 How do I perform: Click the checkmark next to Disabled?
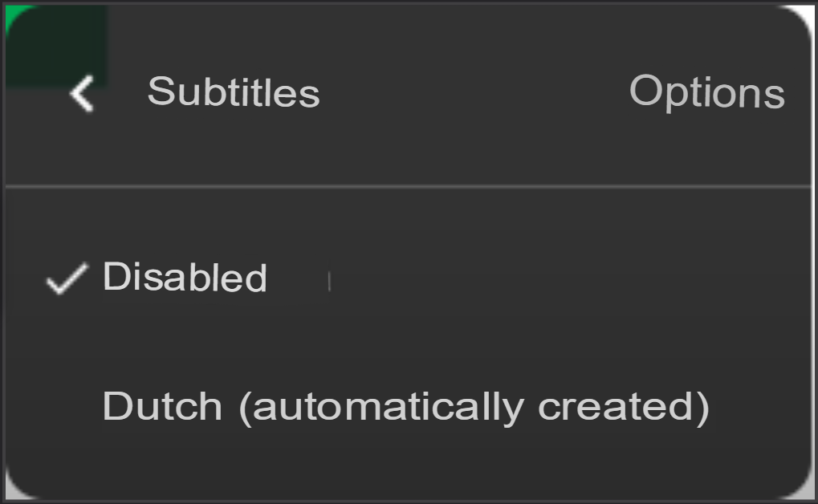tap(66, 279)
